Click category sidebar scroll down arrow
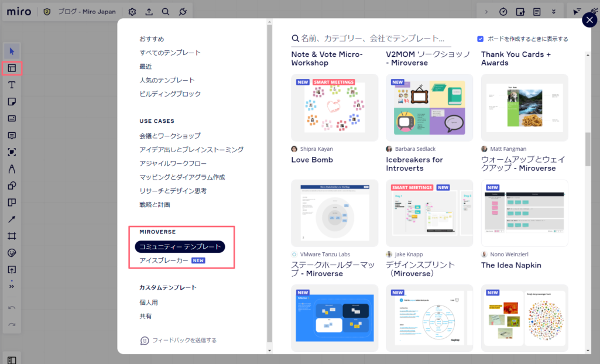This screenshot has width=600, height=364. [x=269, y=350]
